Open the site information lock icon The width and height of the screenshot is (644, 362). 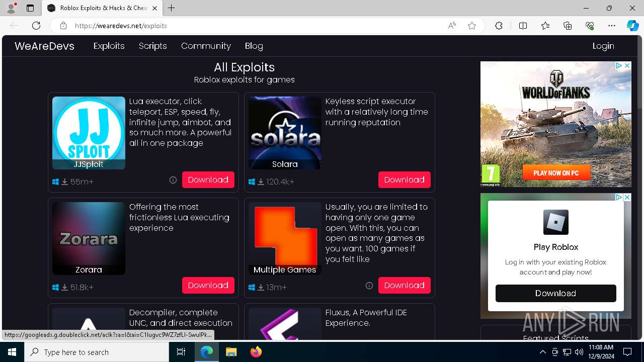[63, 26]
